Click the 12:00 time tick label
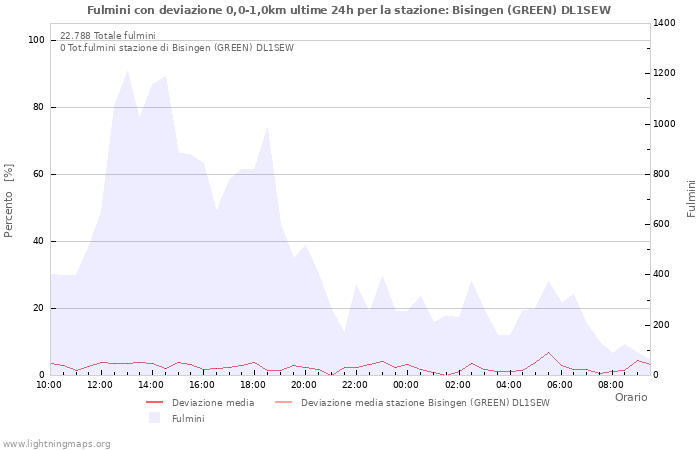 (x=100, y=384)
